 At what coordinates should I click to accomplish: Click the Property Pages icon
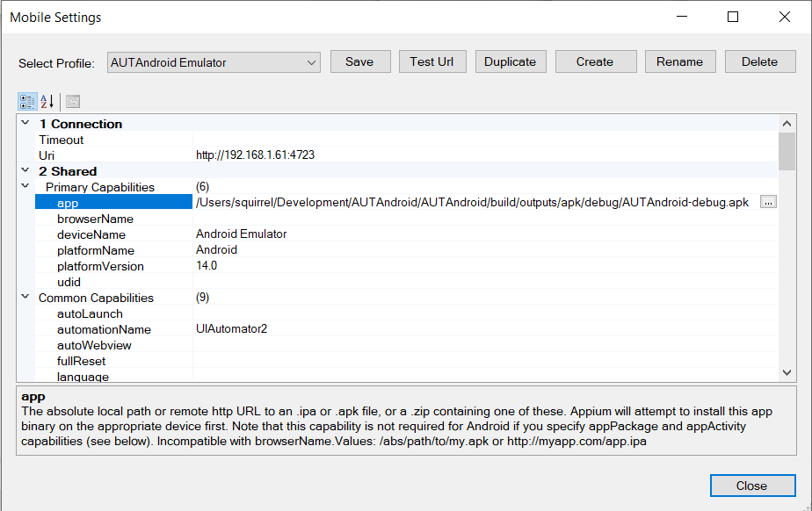pos(73,101)
